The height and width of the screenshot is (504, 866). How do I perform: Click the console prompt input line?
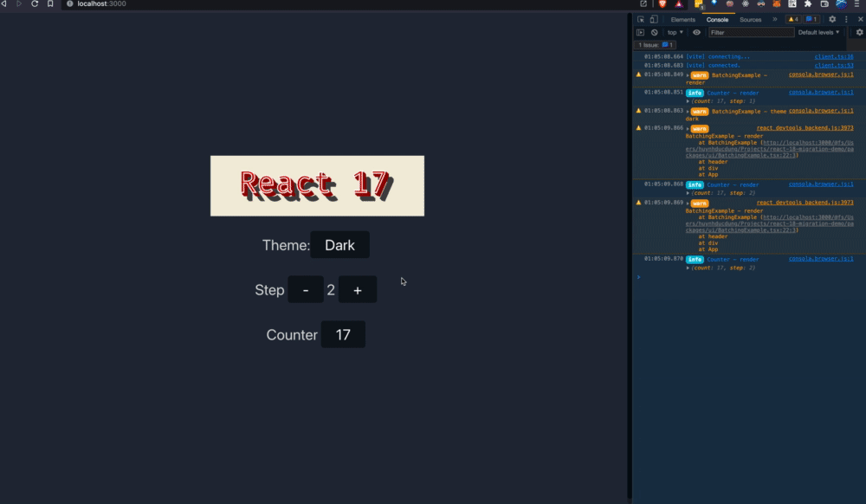click(x=751, y=277)
